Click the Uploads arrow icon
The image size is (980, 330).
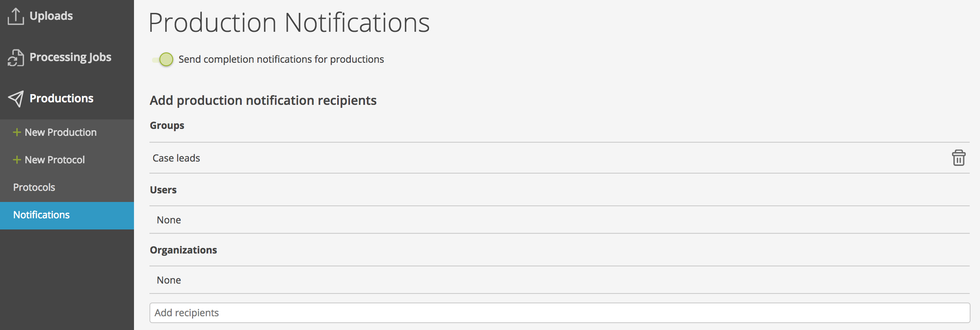click(x=15, y=16)
